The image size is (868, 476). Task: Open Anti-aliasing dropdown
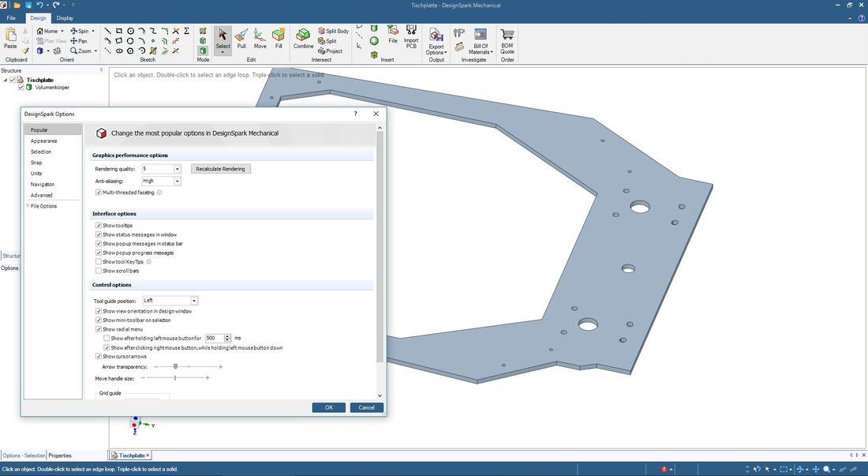click(177, 181)
